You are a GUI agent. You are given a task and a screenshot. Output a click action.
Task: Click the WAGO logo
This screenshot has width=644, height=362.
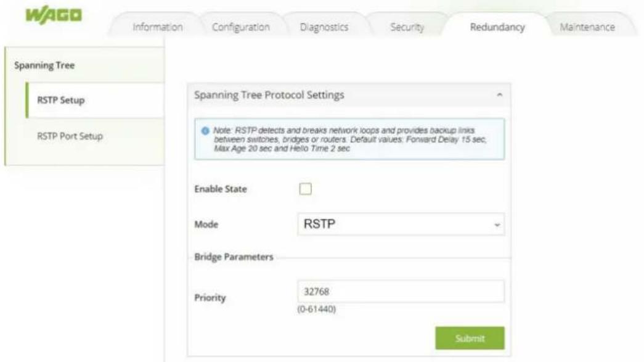54,15
